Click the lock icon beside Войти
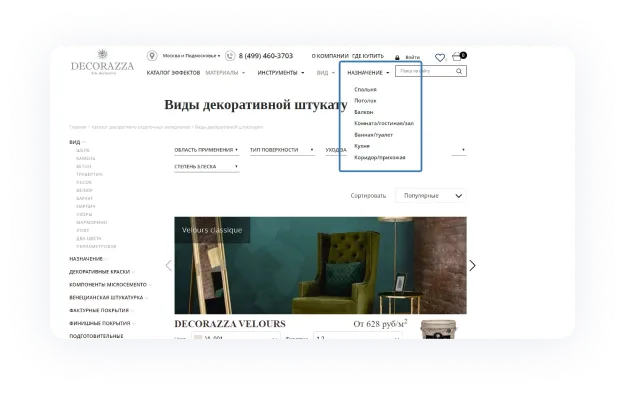The image size is (625, 394). 397,57
